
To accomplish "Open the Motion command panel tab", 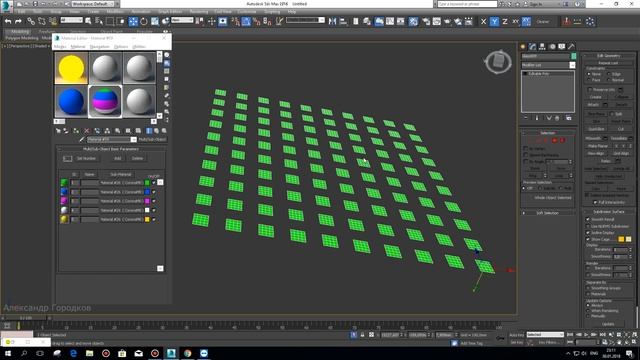I will (x=552, y=46).
